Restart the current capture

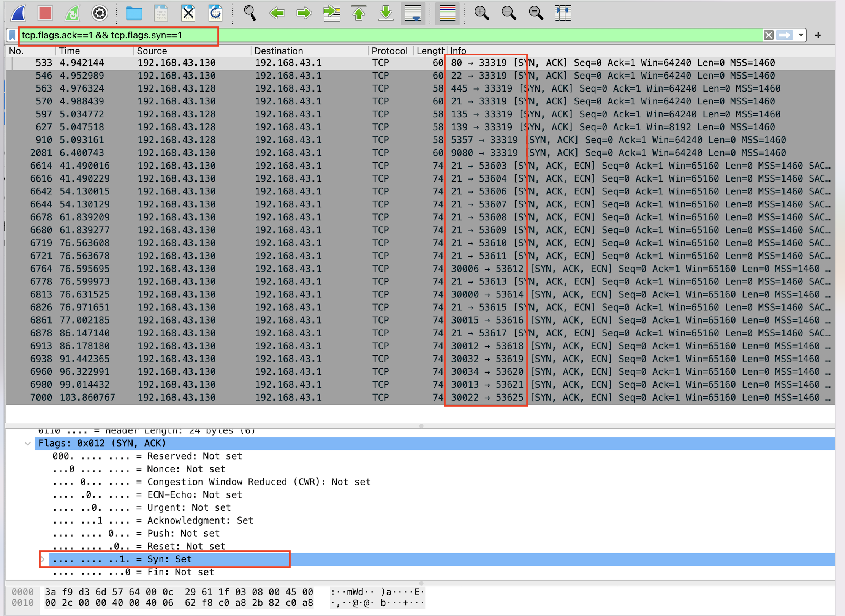[x=72, y=13]
